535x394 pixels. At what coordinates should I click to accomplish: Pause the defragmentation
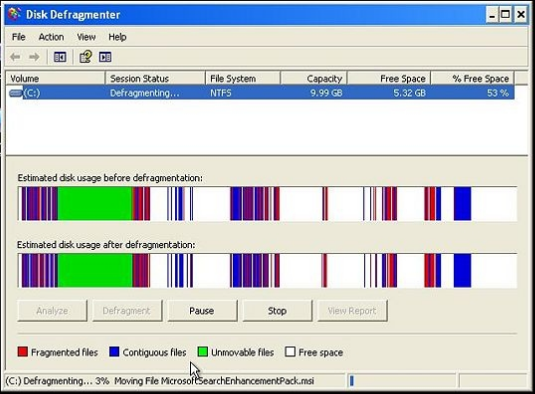202,311
